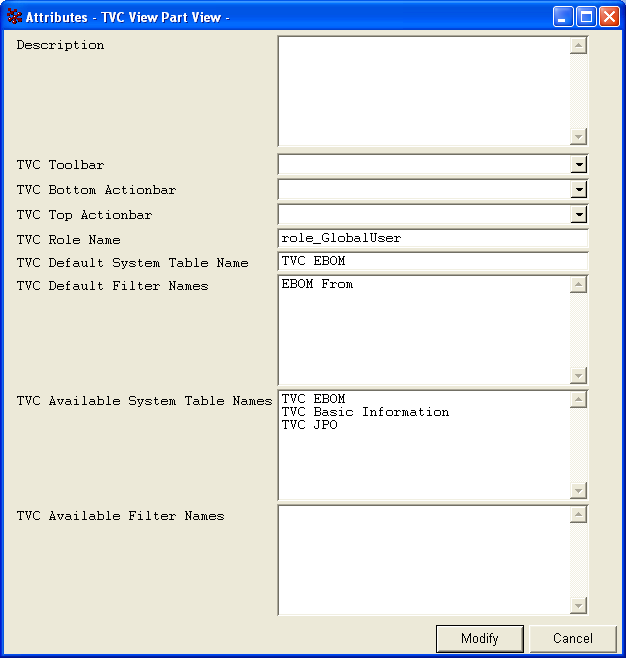Select the TVC Basic Information line
This screenshot has width=626, height=658.
pos(365,412)
